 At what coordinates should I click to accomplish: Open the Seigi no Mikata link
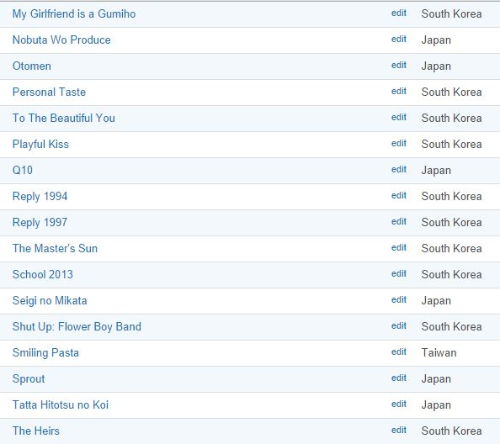(x=50, y=301)
